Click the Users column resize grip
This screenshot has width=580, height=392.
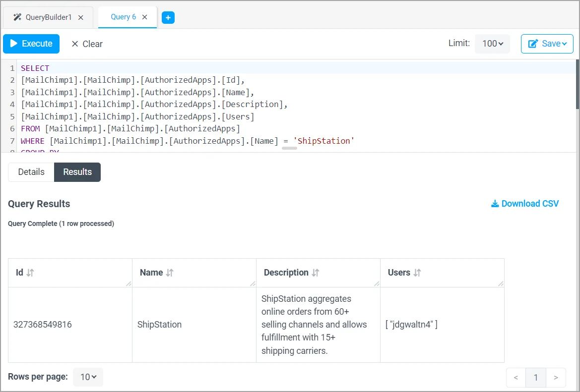pyautogui.click(x=501, y=284)
